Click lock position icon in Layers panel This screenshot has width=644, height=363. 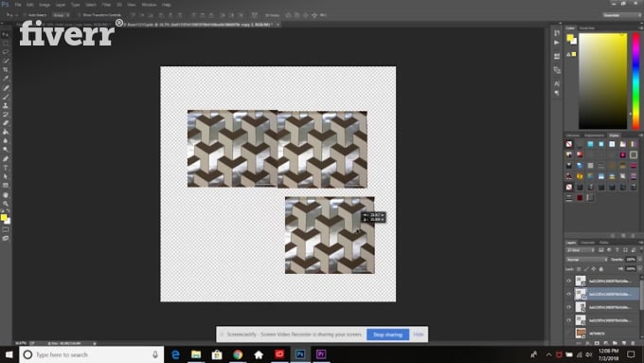[x=594, y=269]
